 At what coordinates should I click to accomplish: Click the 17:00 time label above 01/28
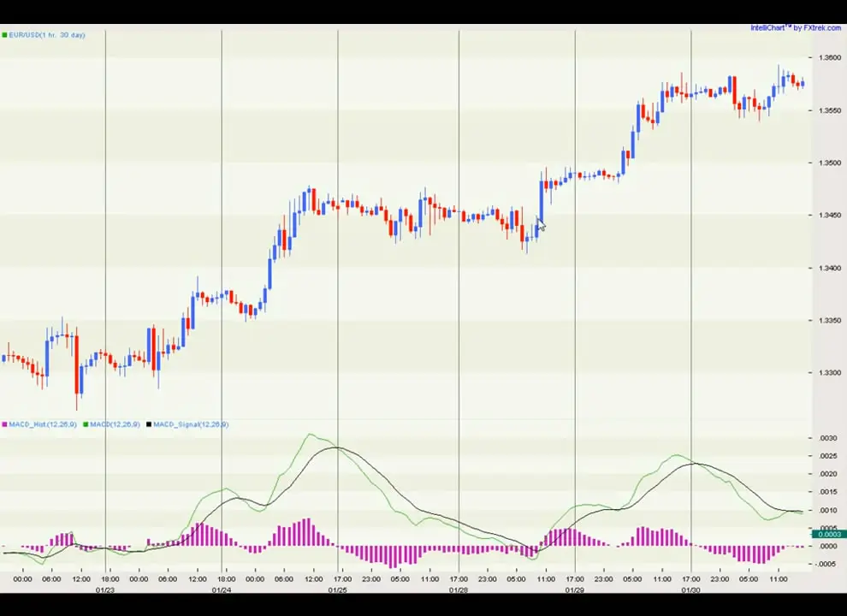coord(459,579)
